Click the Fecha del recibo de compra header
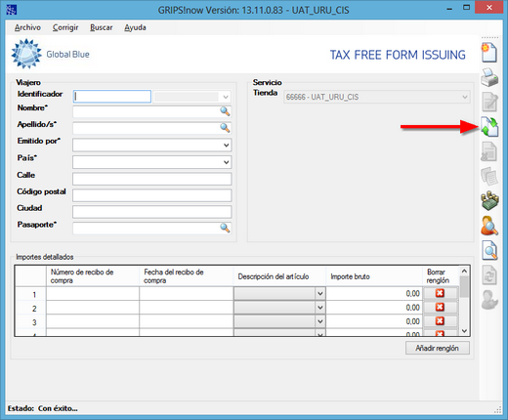508x420 pixels. pyautogui.click(x=187, y=276)
